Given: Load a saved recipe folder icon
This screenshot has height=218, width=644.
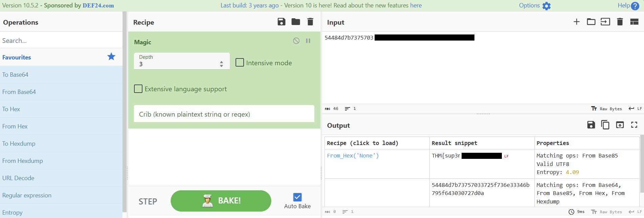Looking at the screenshot, I should [295, 22].
